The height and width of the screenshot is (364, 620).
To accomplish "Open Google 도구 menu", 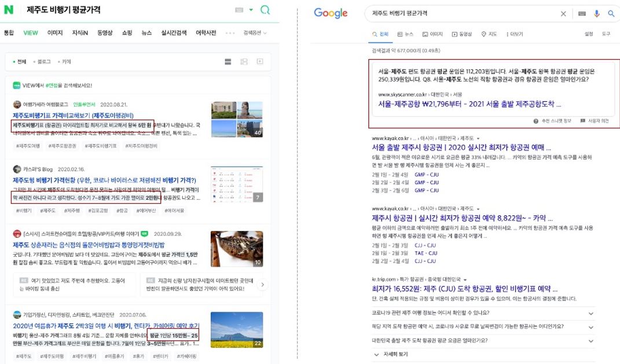I will (x=606, y=34).
